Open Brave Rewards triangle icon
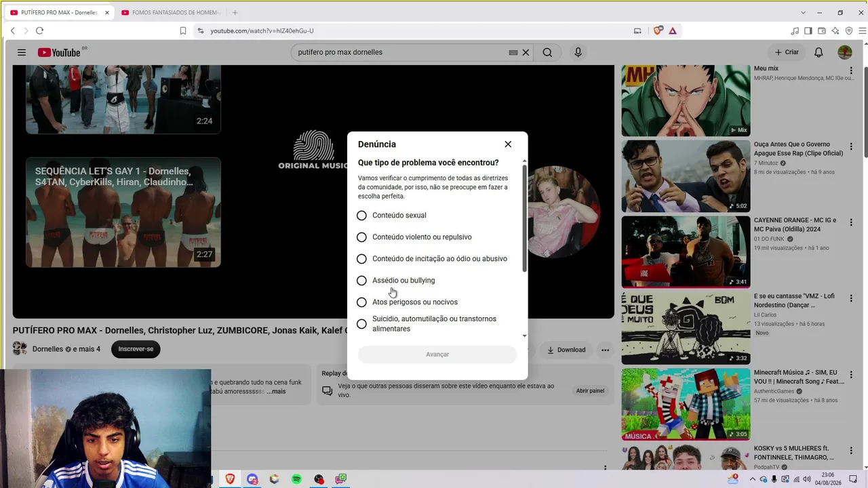Screen dimensions: 868x488 [673, 30]
